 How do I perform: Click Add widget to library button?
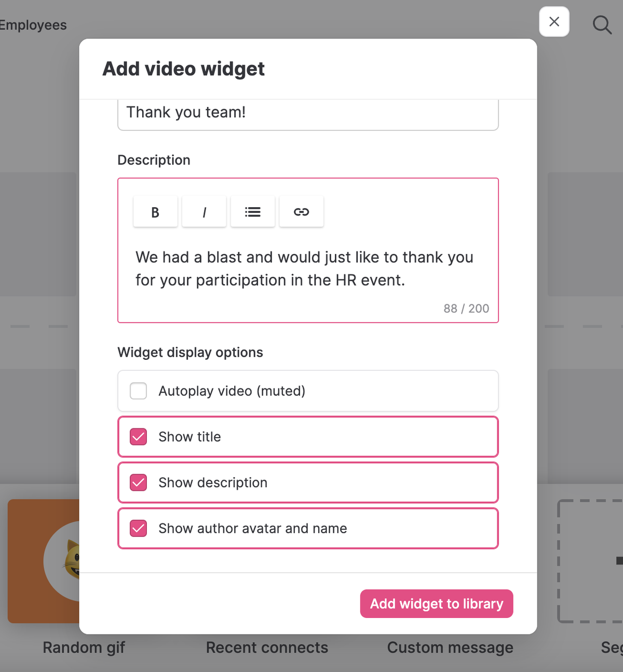[437, 603]
